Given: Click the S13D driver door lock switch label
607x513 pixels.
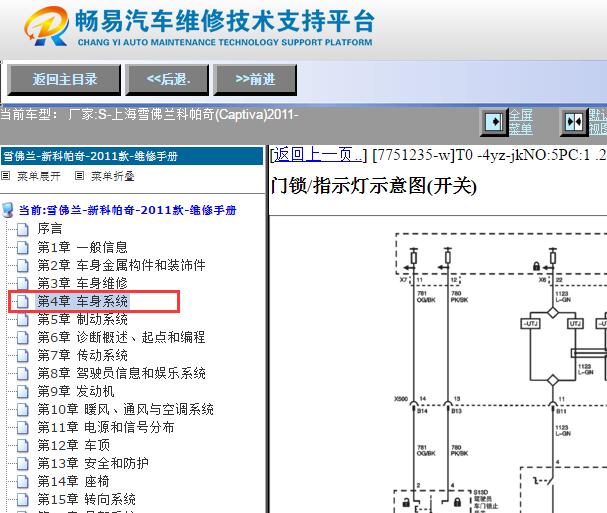Looking at the screenshot, I should (x=486, y=502).
